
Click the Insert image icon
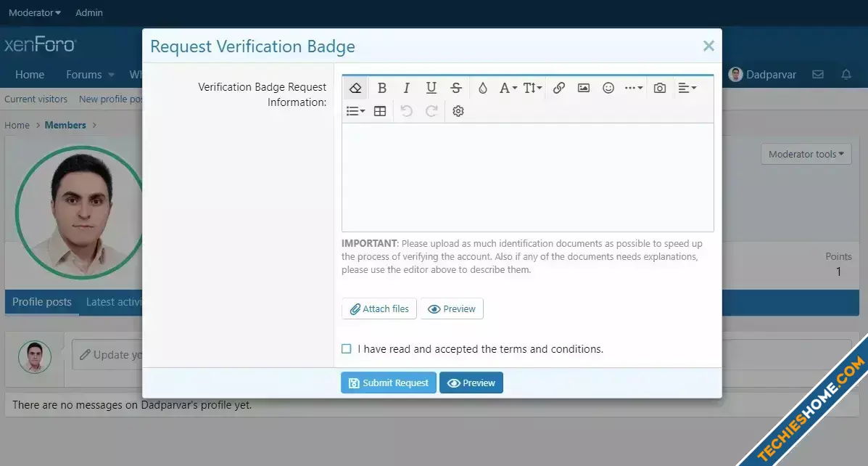coord(584,88)
